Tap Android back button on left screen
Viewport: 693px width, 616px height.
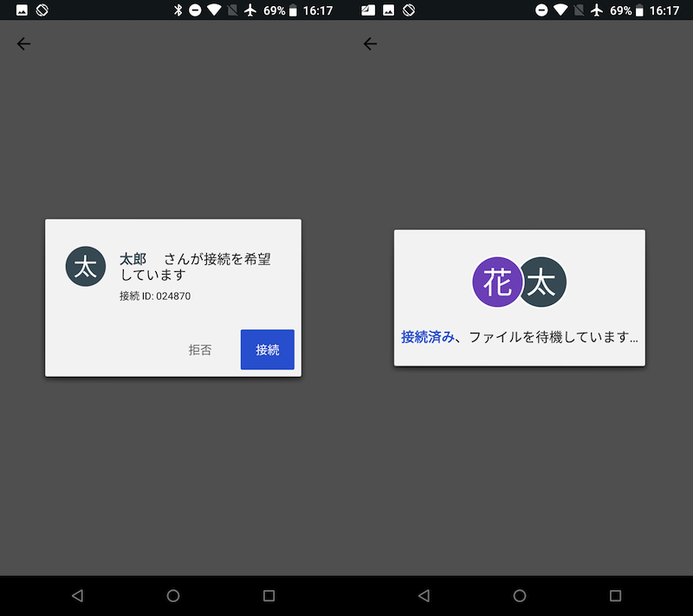coord(77,596)
